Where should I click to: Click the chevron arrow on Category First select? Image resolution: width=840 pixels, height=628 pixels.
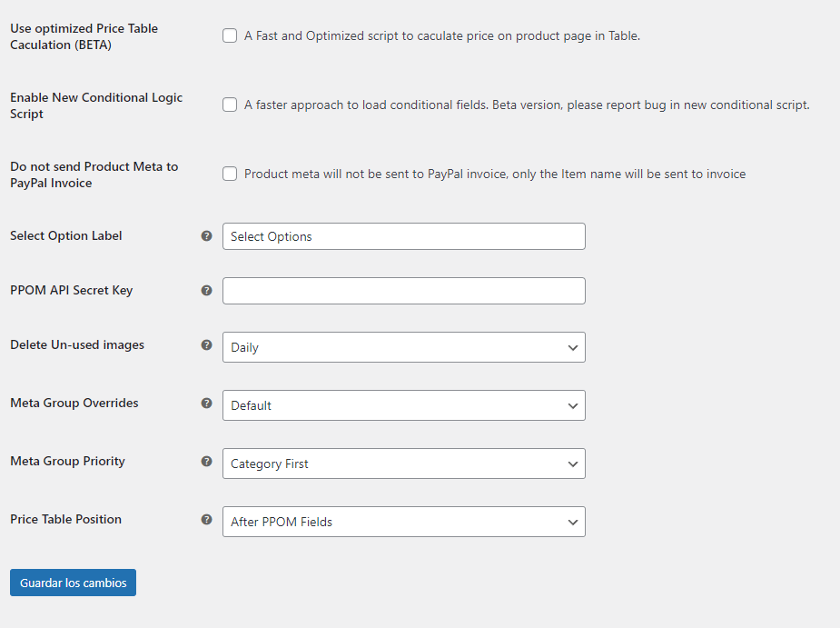[x=573, y=464]
